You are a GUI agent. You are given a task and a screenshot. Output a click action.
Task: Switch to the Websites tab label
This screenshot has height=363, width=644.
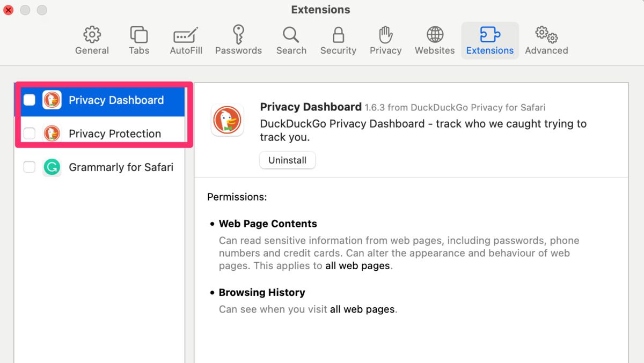click(435, 50)
